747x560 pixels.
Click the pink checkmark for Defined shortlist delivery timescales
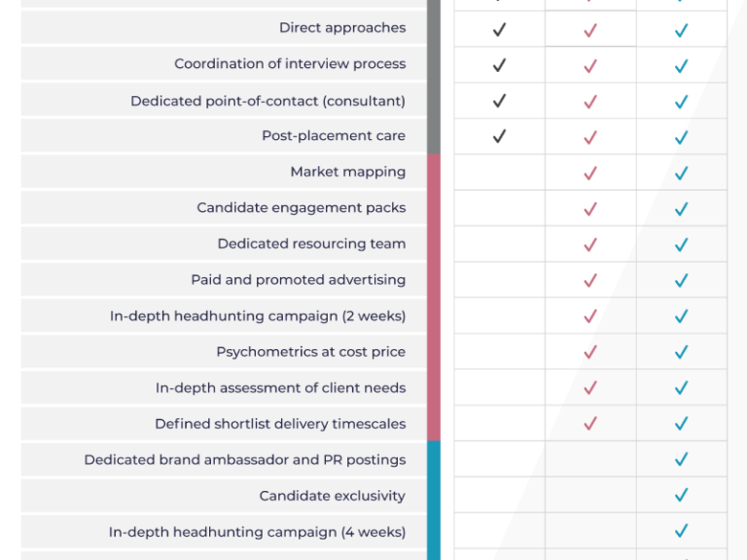coord(589,425)
